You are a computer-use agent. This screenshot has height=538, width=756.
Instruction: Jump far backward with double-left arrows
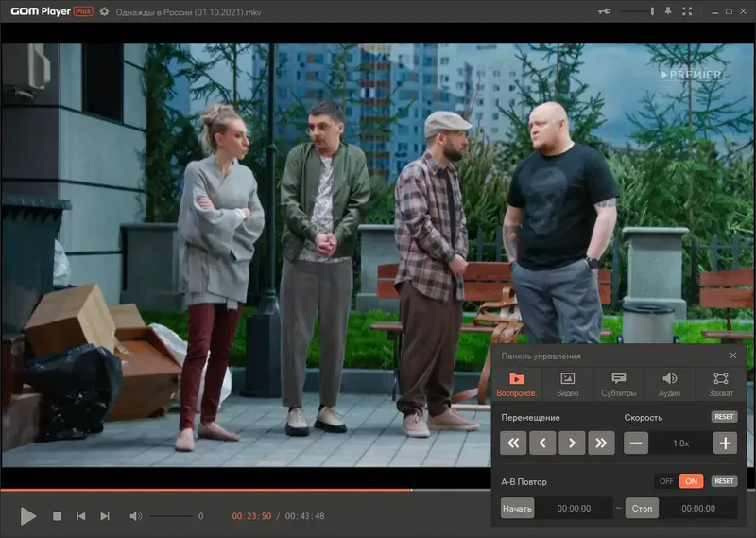[513, 443]
